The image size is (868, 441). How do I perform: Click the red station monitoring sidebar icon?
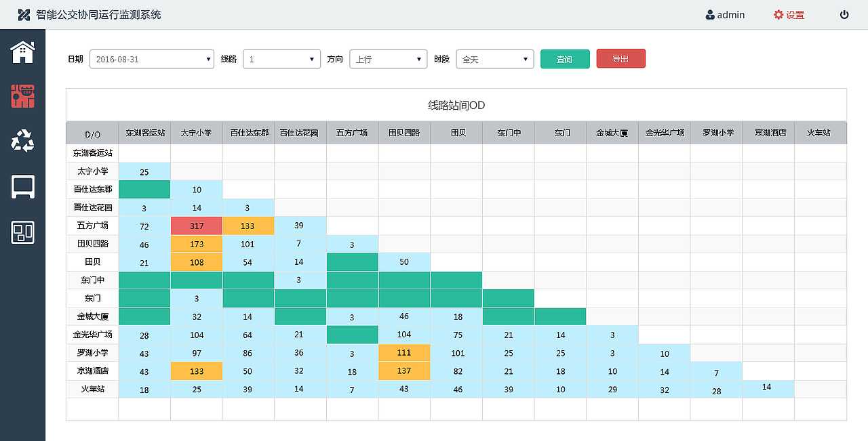22,96
